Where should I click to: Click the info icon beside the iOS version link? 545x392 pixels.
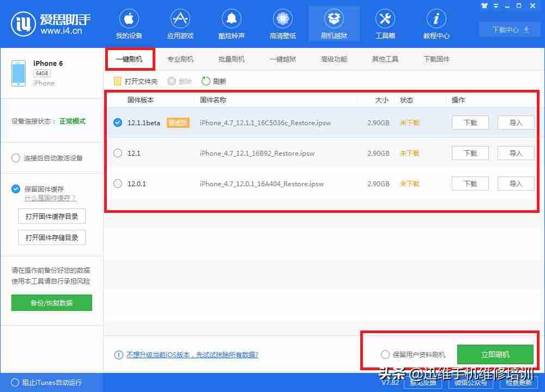[x=118, y=355]
